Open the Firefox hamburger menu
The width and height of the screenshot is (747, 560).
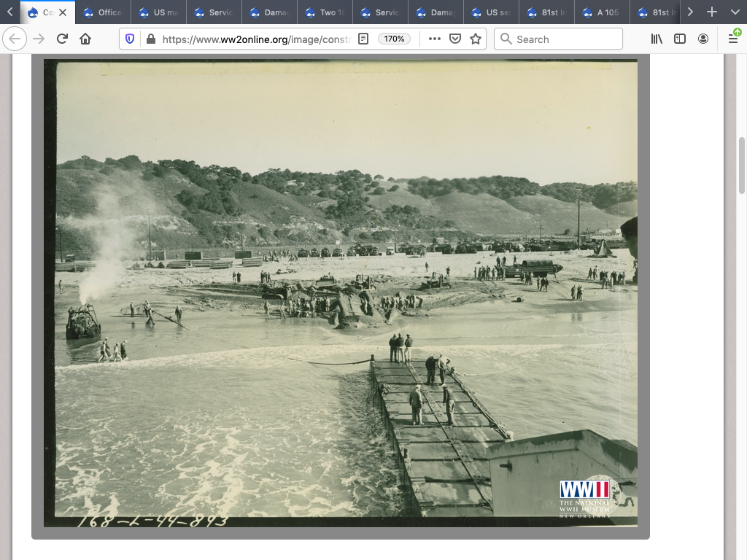pos(733,39)
